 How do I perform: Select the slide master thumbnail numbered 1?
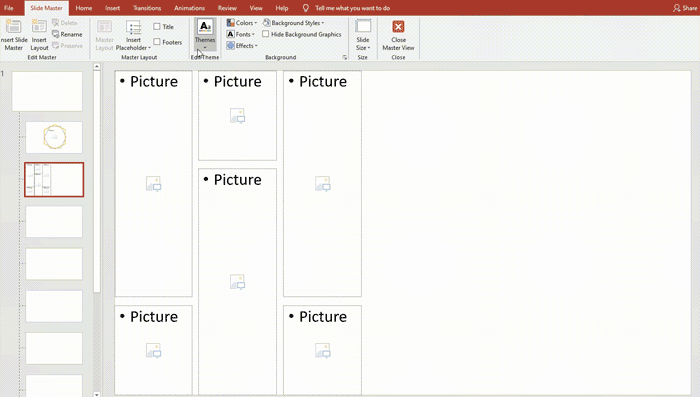[47, 91]
